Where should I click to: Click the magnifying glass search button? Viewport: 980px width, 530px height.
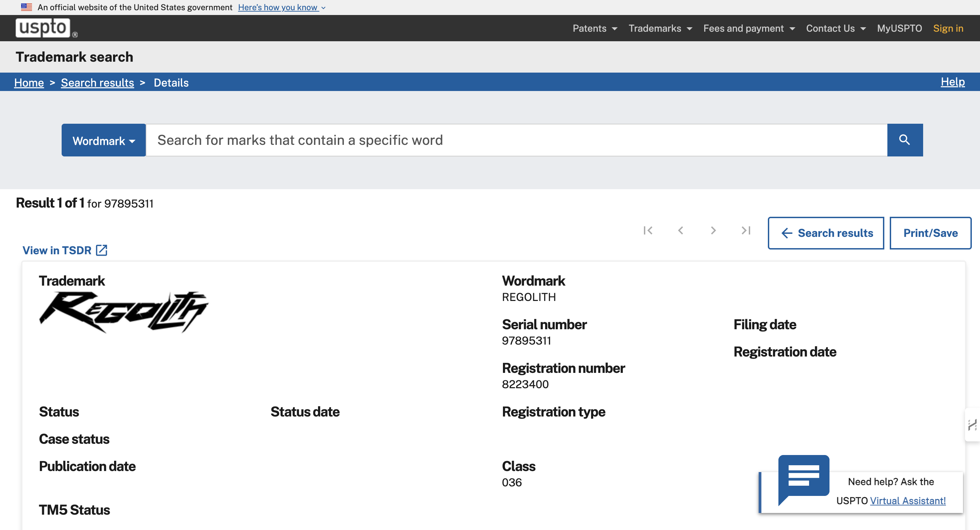[904, 140]
